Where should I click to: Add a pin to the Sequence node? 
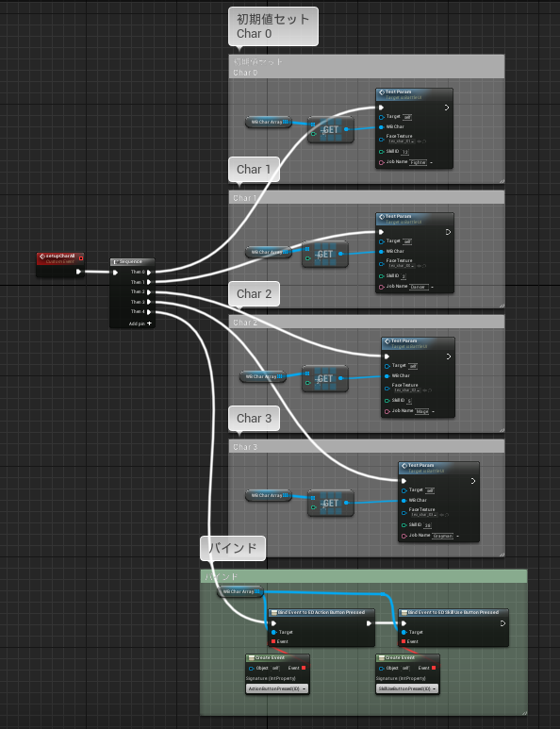tap(140, 323)
